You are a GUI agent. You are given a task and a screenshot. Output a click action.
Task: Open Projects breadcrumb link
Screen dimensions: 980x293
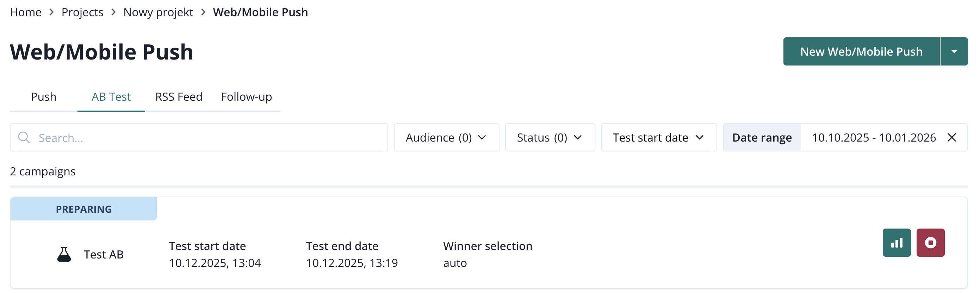(x=82, y=12)
